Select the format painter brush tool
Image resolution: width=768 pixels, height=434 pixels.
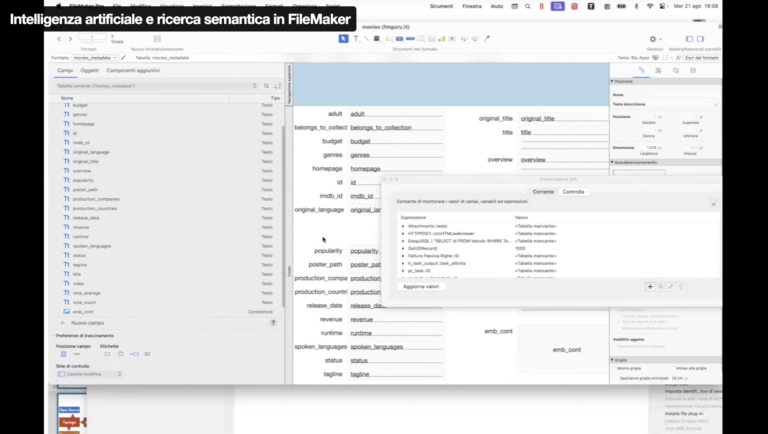[x=487, y=39]
